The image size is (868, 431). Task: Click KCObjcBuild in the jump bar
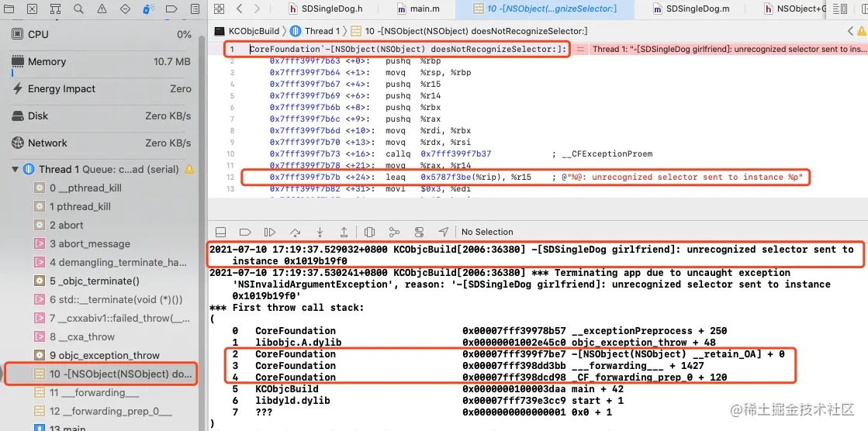click(248, 31)
